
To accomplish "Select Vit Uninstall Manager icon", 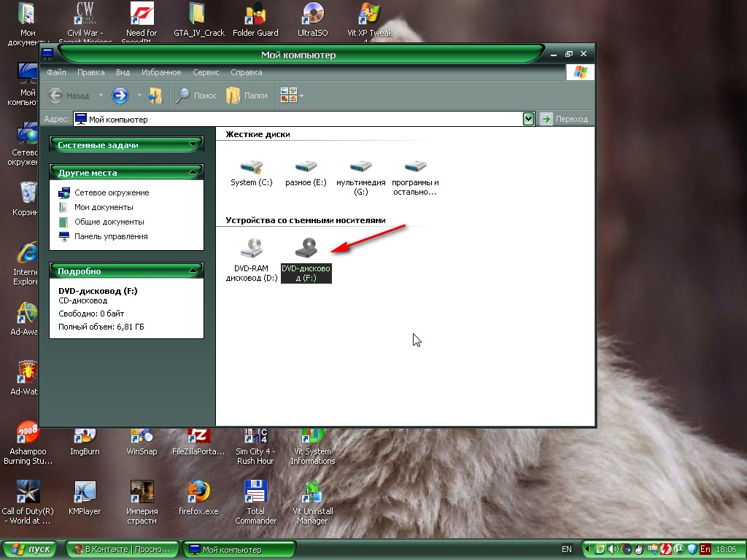I will [312, 502].
